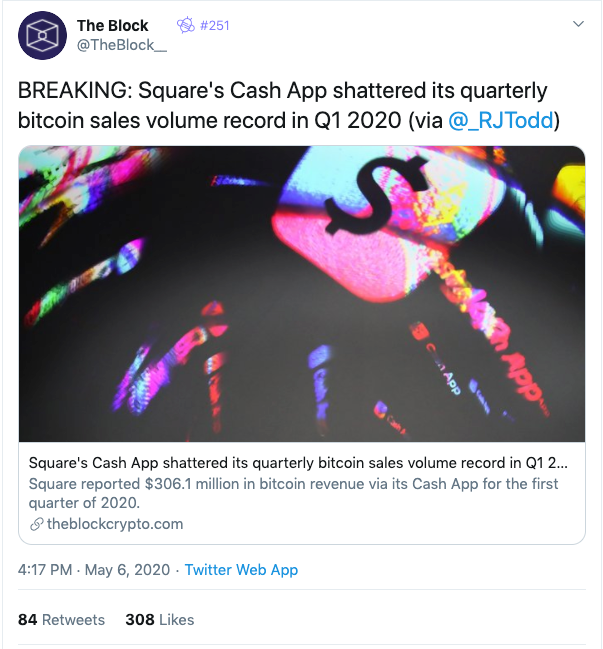Open the tweet options chevron menu

point(578,24)
